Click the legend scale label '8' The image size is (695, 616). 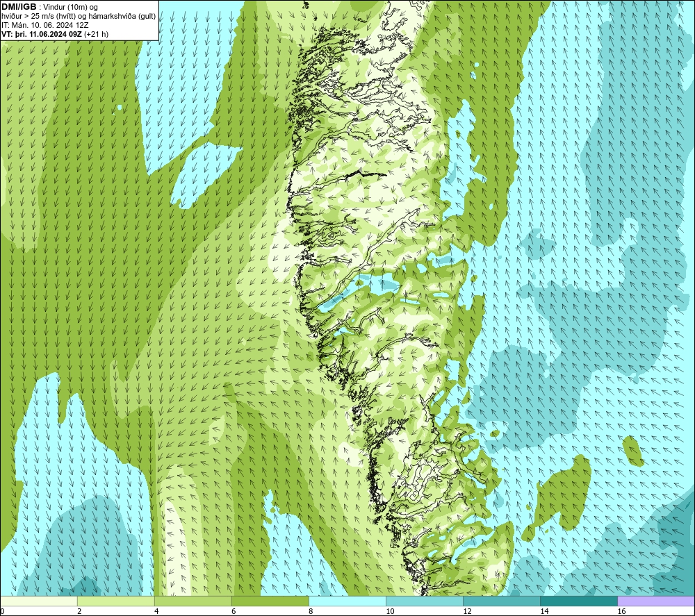(x=311, y=612)
